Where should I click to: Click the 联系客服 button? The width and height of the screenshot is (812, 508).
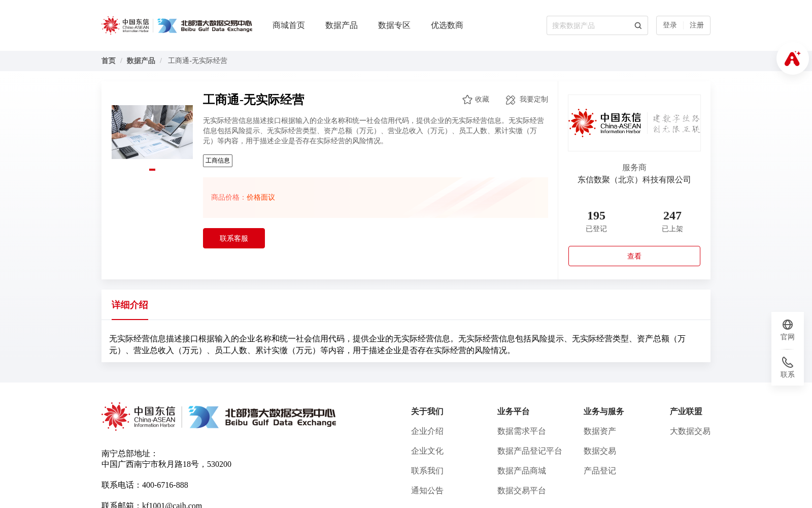pos(234,238)
